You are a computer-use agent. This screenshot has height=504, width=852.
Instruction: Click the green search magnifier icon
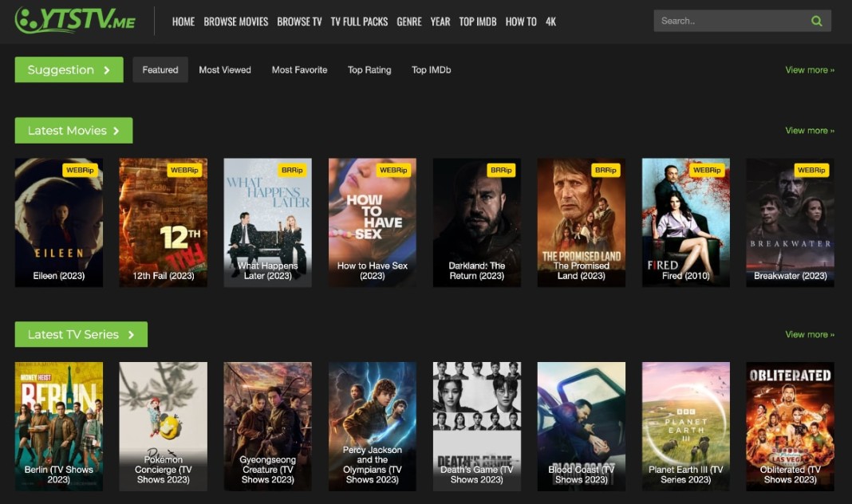click(x=816, y=21)
